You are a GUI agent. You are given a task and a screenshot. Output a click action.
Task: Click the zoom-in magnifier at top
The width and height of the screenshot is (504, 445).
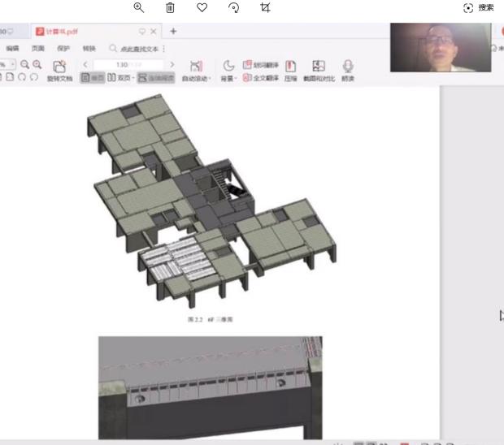click(139, 7)
